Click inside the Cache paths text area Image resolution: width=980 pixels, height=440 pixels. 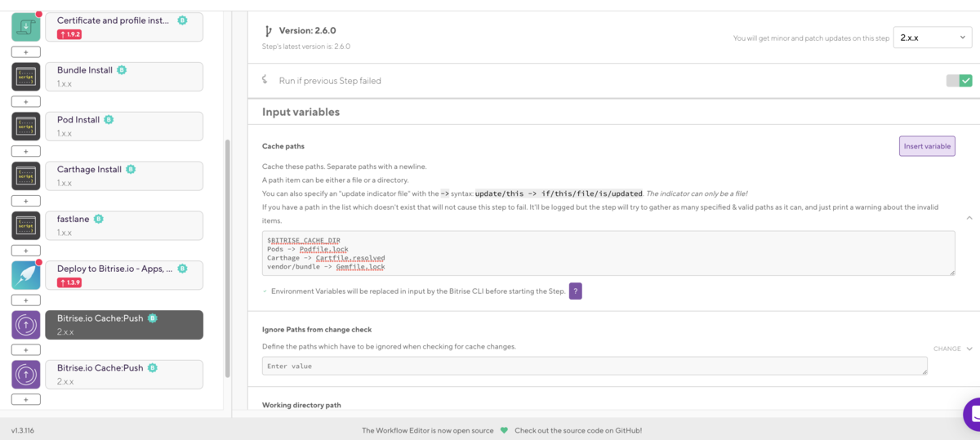(x=608, y=253)
